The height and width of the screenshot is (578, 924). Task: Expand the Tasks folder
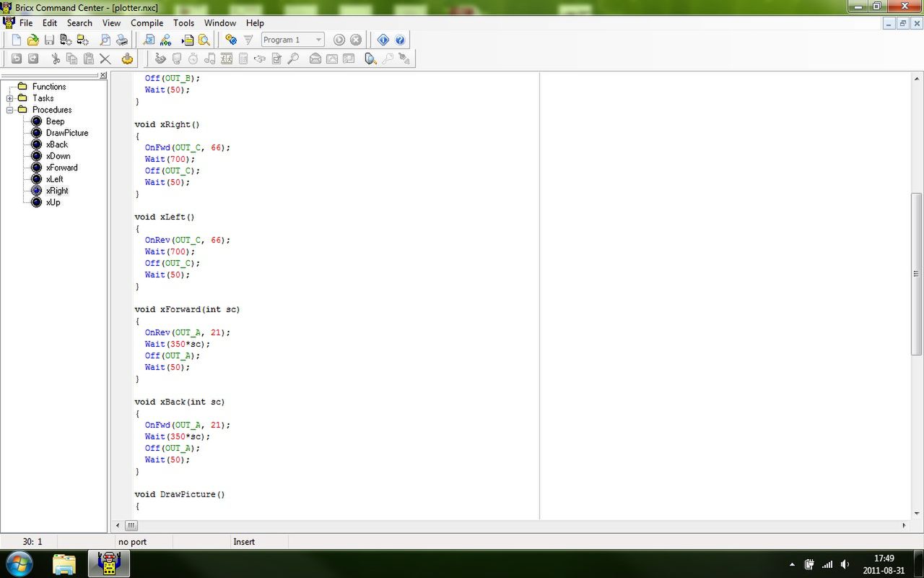(x=10, y=98)
